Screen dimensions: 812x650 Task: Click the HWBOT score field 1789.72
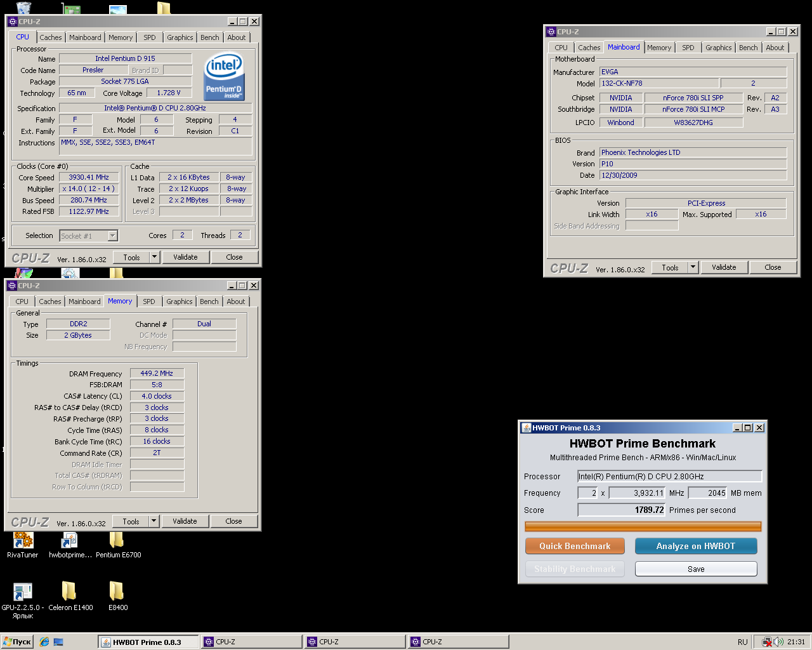(x=621, y=510)
